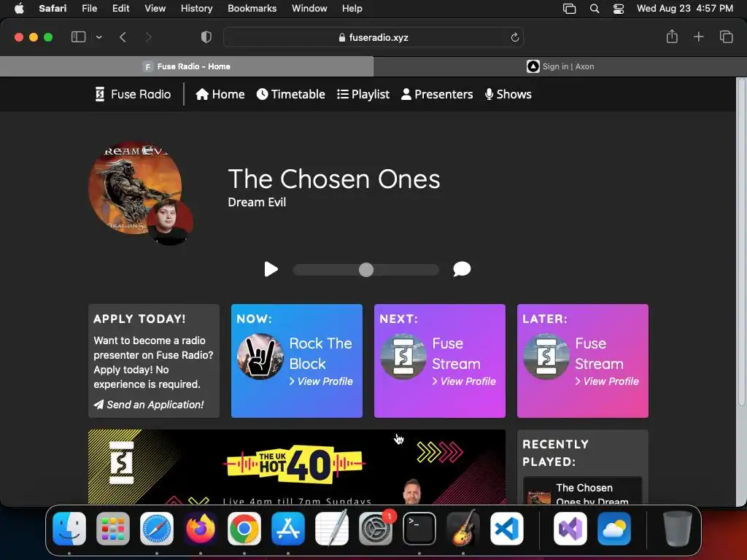This screenshot has height=560, width=747.
Task: Open the Presenters page
Action: pos(437,94)
